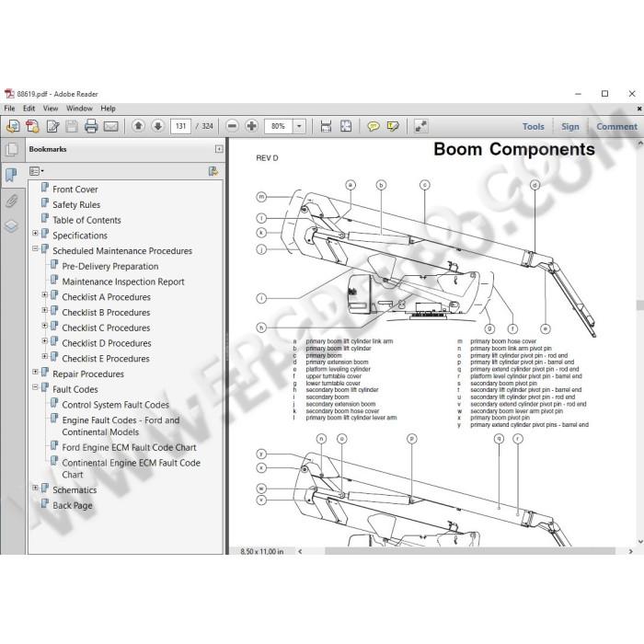The height and width of the screenshot is (644, 644).
Task: Open the File menu
Action: point(9,109)
